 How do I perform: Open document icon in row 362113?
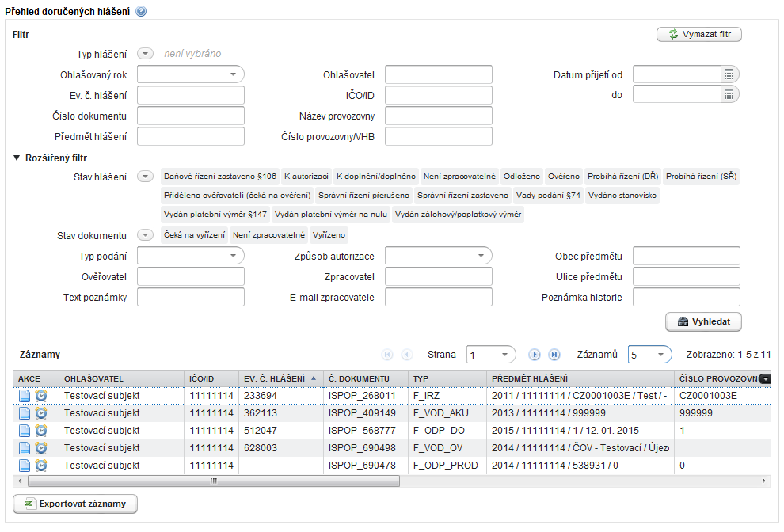[25, 413]
